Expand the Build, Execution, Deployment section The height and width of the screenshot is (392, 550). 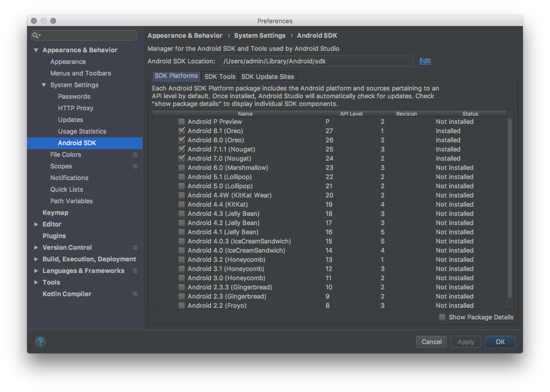click(36, 259)
